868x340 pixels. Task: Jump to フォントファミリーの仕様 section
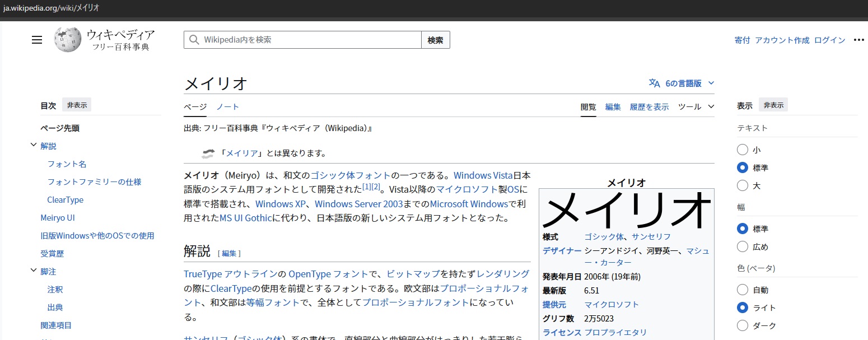click(94, 181)
